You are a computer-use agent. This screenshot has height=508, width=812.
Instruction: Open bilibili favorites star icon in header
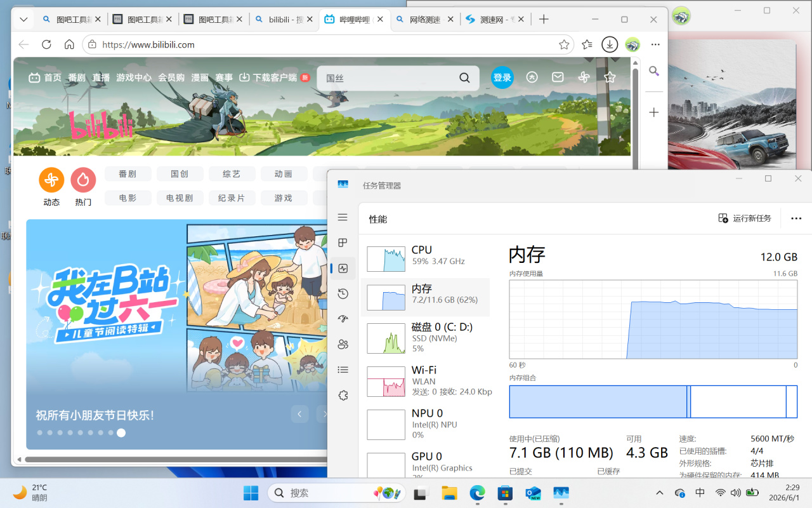point(610,77)
